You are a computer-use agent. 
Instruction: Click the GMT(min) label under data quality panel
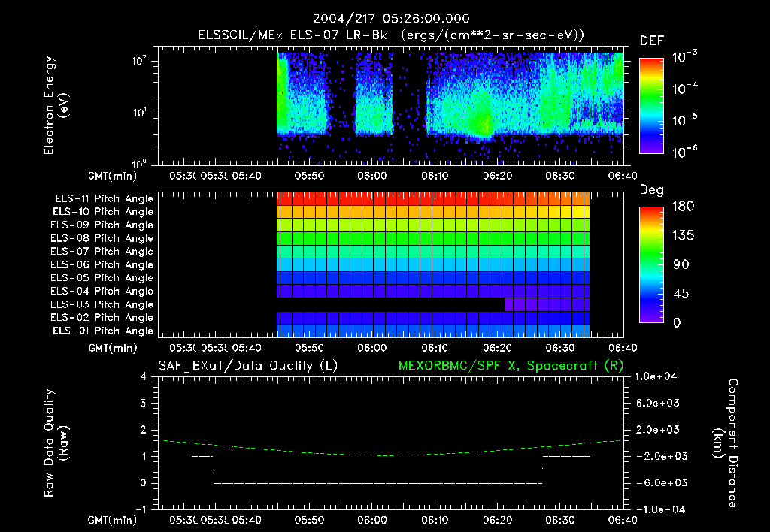click(x=113, y=520)
